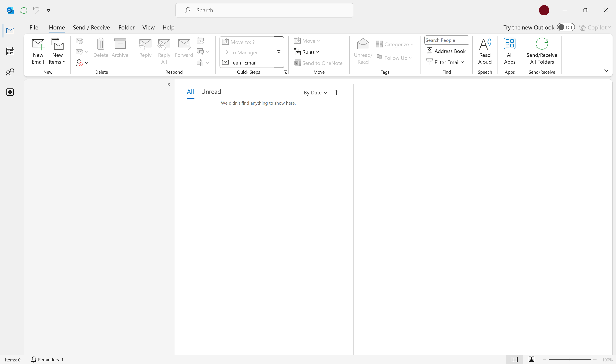Click zoom out minus button
The height and width of the screenshot is (364, 616).
[x=544, y=360]
